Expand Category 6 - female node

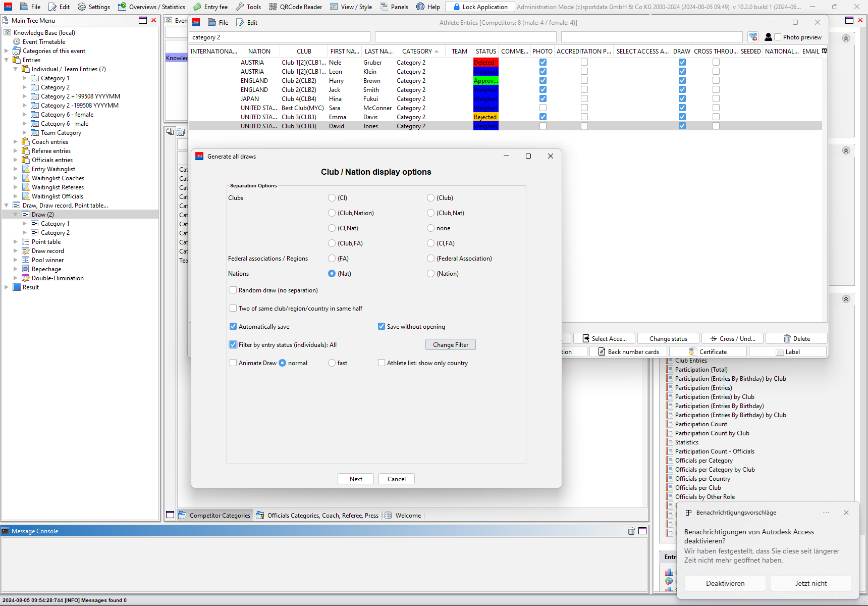point(25,115)
